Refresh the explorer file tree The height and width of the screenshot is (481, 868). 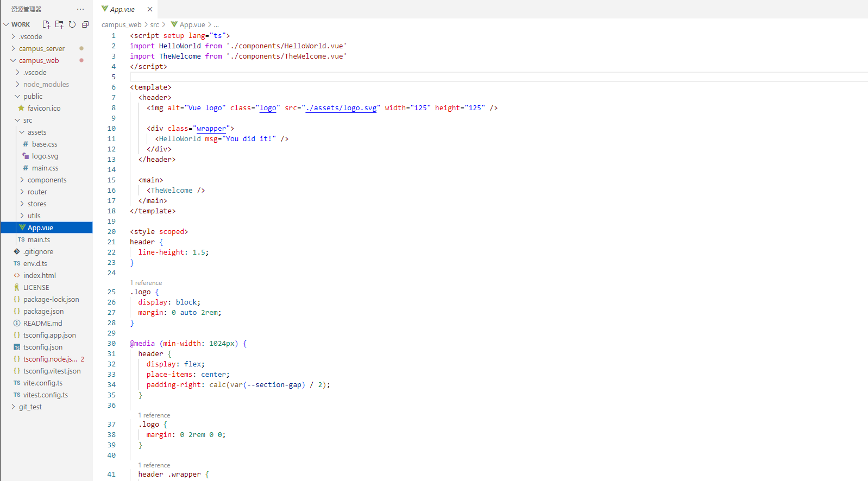pos(72,24)
